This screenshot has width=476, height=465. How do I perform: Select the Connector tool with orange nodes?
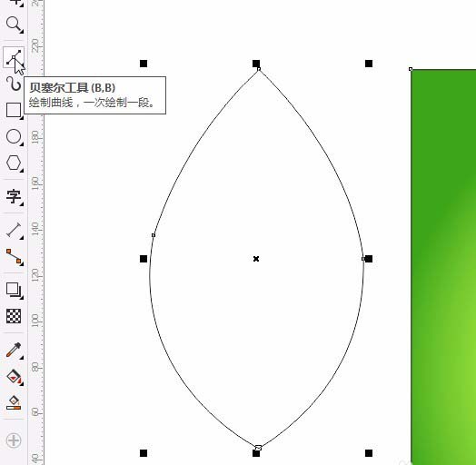(14, 256)
